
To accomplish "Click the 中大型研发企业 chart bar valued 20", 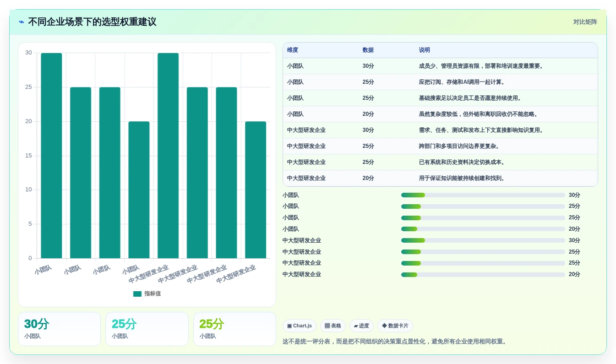I will coord(256,190).
